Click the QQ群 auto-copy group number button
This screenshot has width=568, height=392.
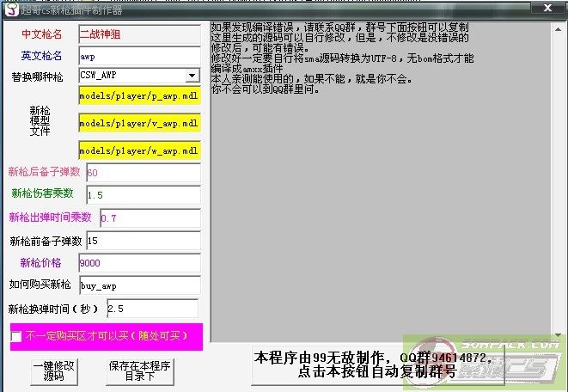(378, 365)
